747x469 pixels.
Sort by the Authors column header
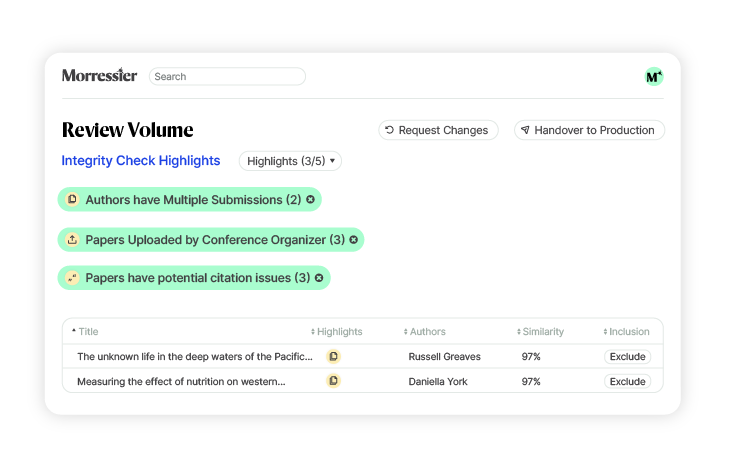(x=424, y=331)
